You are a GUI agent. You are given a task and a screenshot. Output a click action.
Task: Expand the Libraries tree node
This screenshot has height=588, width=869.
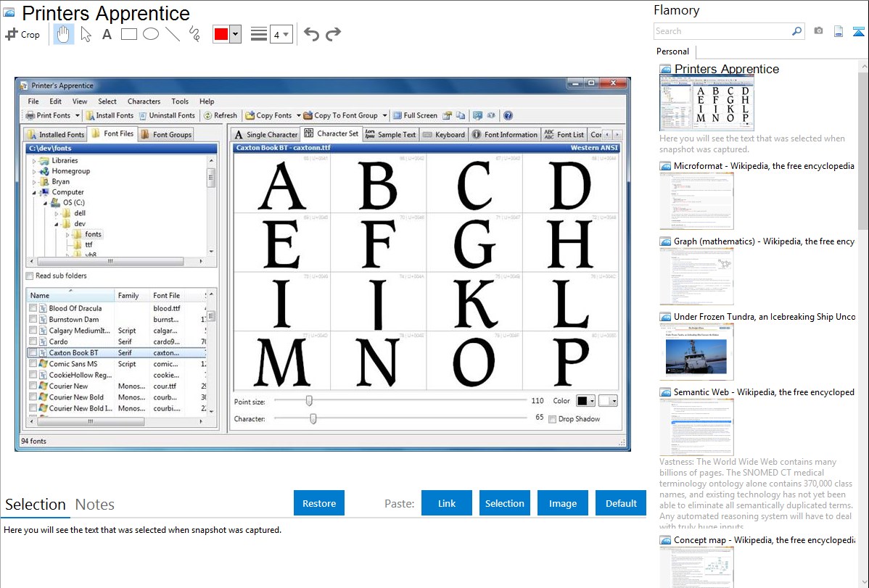click(x=34, y=161)
